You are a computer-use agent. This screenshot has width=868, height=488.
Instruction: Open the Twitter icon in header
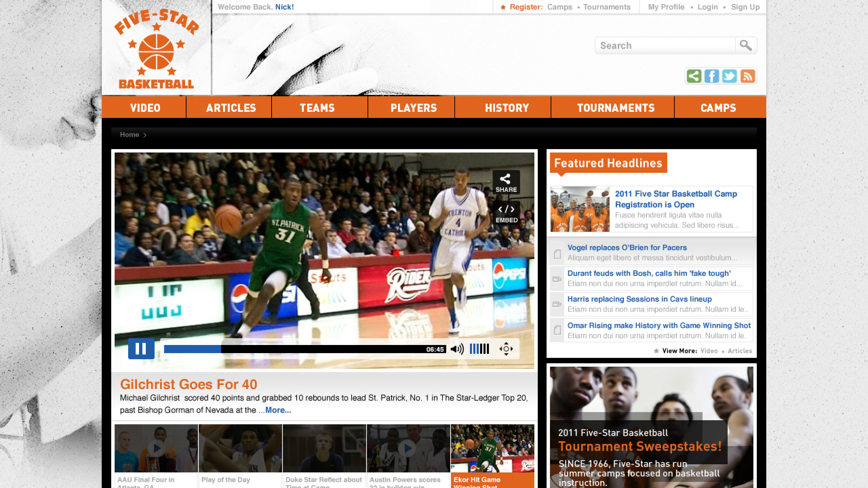[x=729, y=76]
